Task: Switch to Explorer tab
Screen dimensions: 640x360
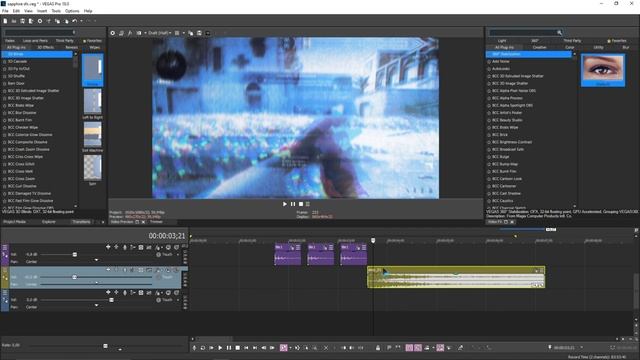Action: point(49,222)
